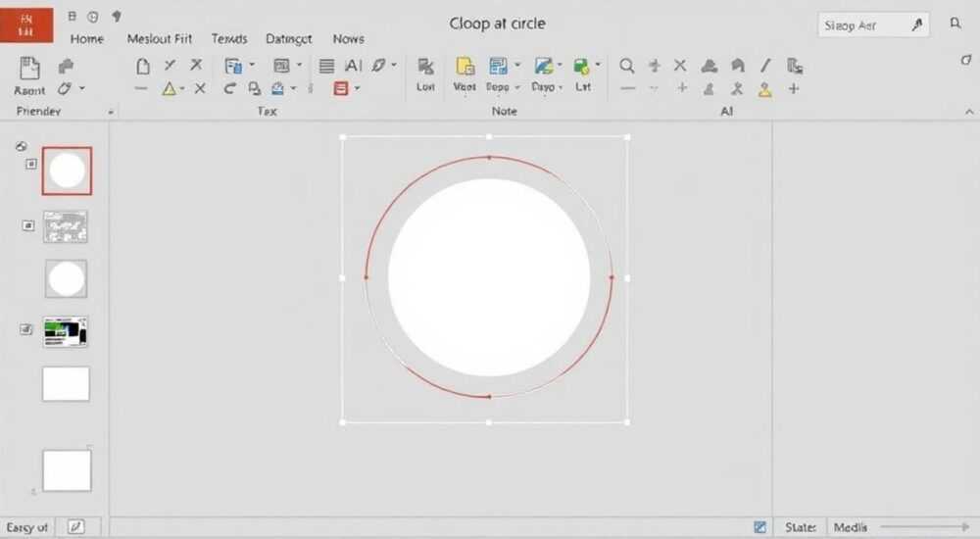Open the pen outline dropdown arrow
Screen dimensions: 980x539
[x=394, y=65]
